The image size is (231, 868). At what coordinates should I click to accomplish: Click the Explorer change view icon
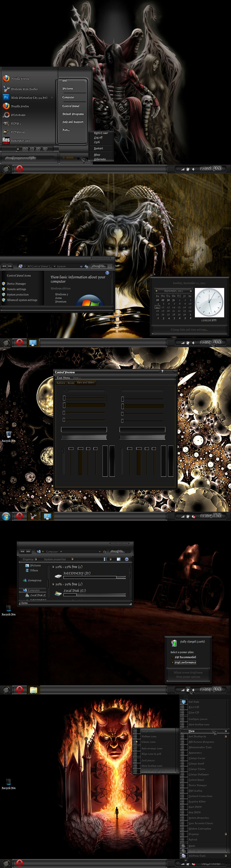(x=105, y=559)
